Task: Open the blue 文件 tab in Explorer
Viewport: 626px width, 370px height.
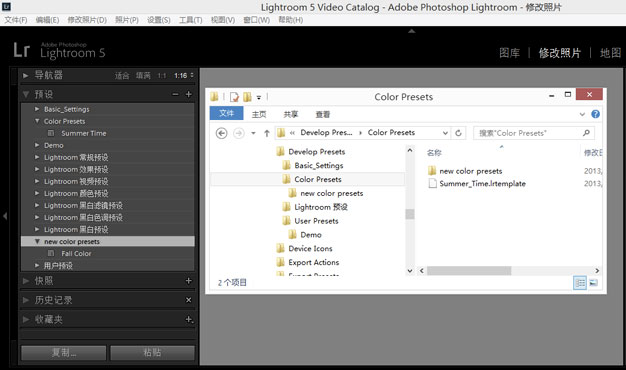Action: (x=226, y=113)
